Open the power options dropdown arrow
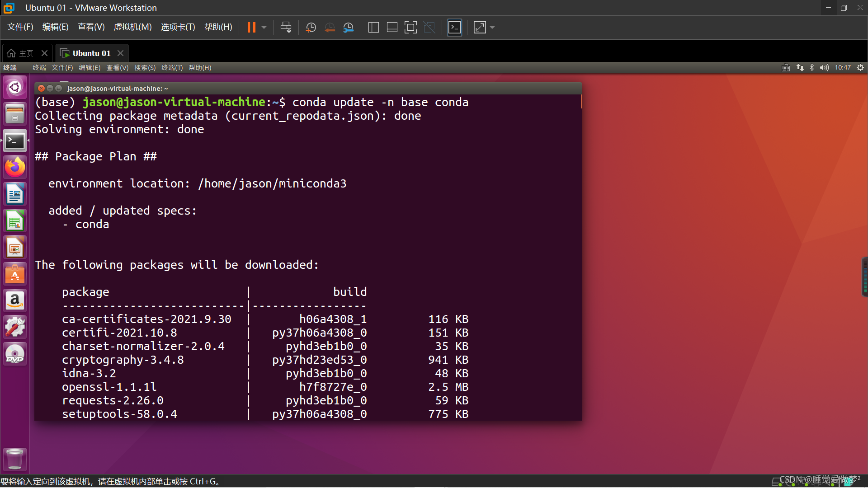 264,28
